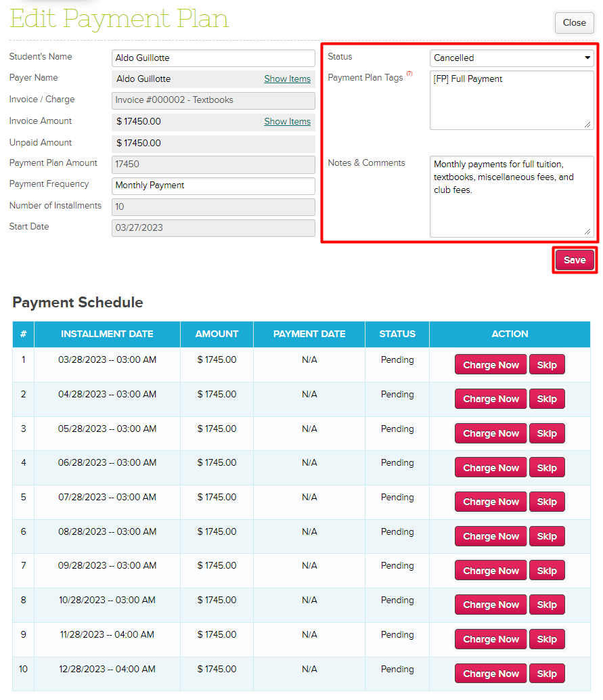Click the Status column header
This screenshot has width=603, height=700.
(397, 334)
